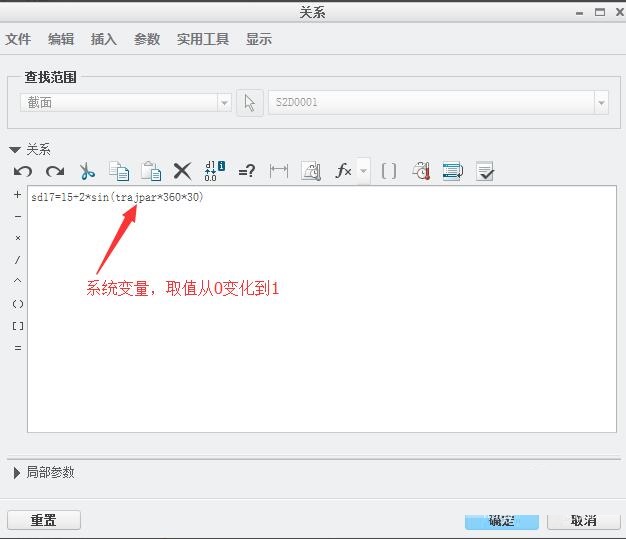The height and width of the screenshot is (539, 626).
Task: Toggle dimension names and values icon
Action: [214, 171]
